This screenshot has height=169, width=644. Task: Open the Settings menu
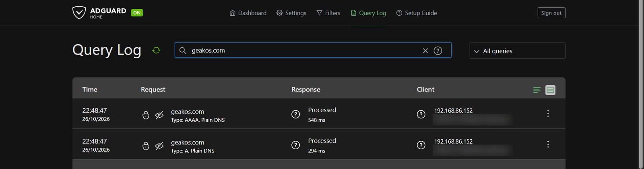[x=291, y=13]
